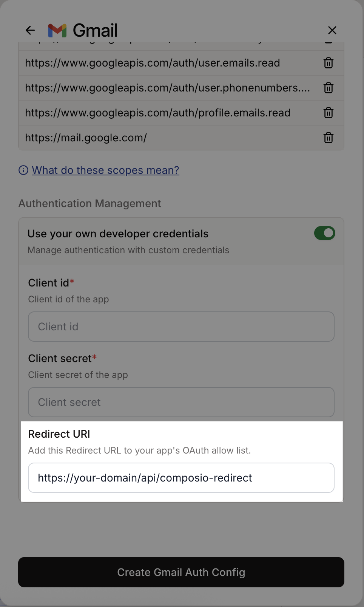Click the profile.emails.read scope URL entry

[x=157, y=113]
